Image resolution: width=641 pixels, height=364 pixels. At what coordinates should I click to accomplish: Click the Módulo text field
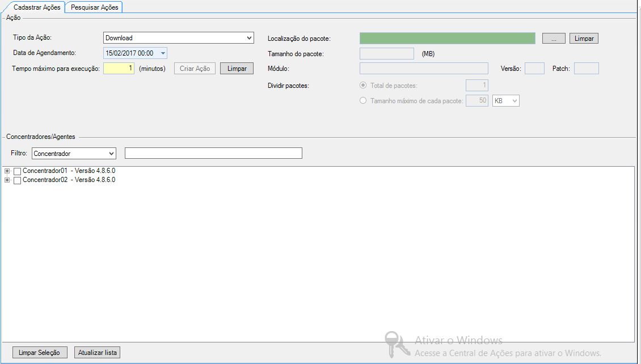[x=424, y=69]
